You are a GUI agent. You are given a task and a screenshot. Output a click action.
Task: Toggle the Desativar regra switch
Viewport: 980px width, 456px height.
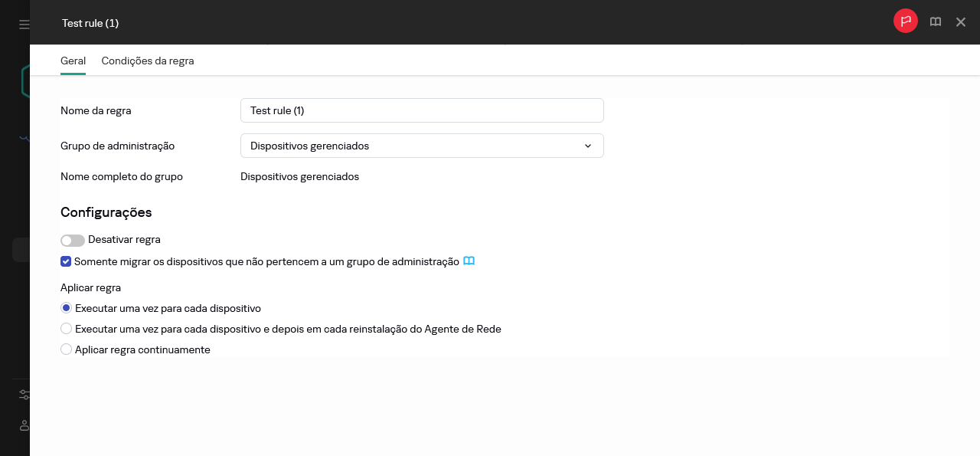(x=73, y=241)
